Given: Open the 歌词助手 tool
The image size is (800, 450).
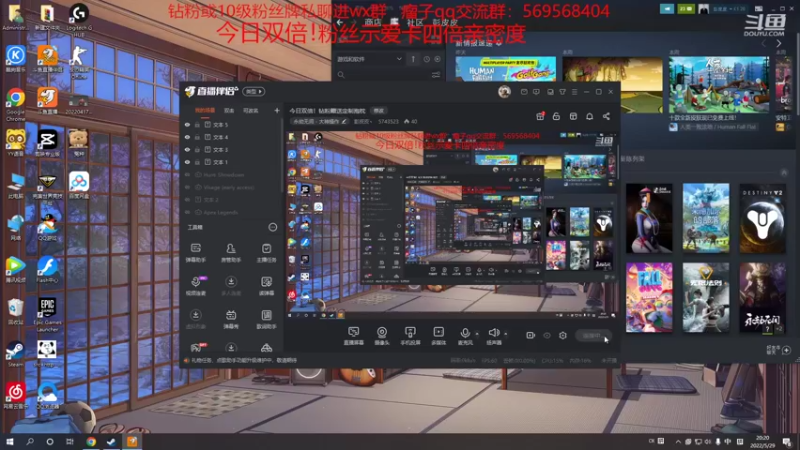Looking at the screenshot, I should (x=266, y=319).
